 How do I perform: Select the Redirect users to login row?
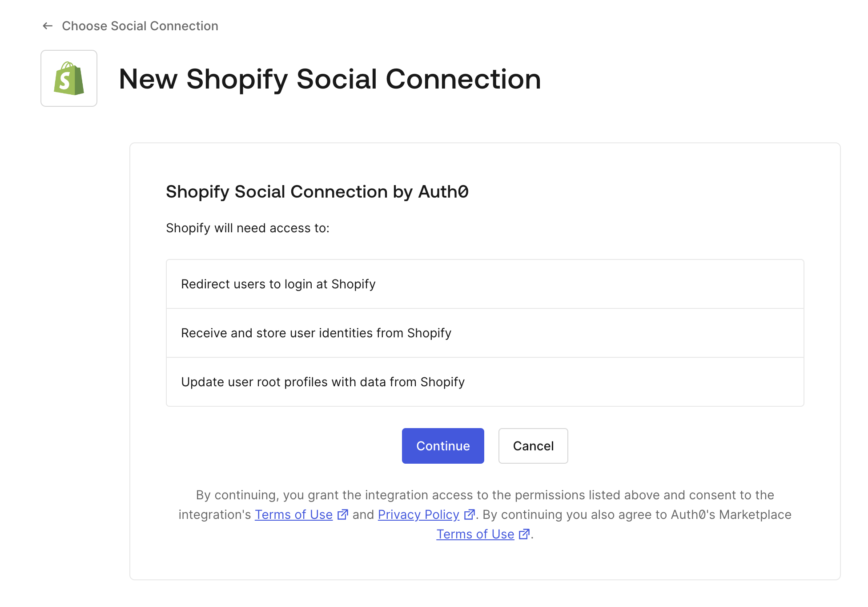click(x=485, y=284)
